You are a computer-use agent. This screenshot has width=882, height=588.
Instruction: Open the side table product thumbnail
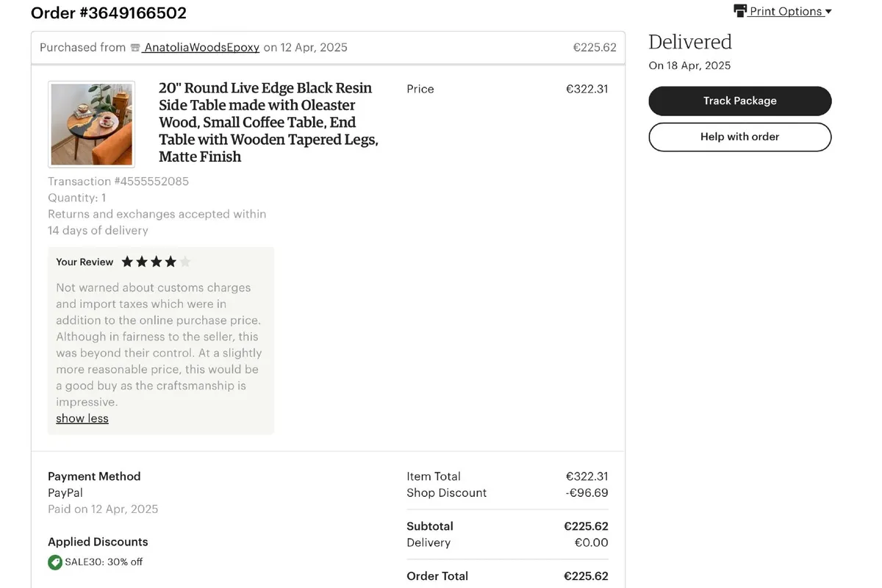point(92,124)
